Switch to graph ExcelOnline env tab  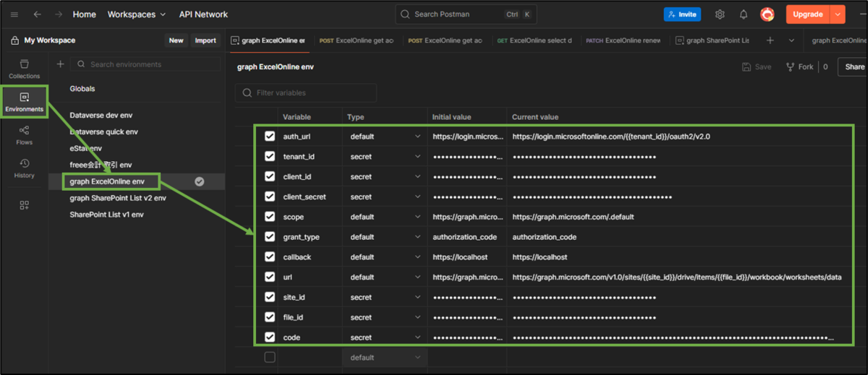pos(269,40)
